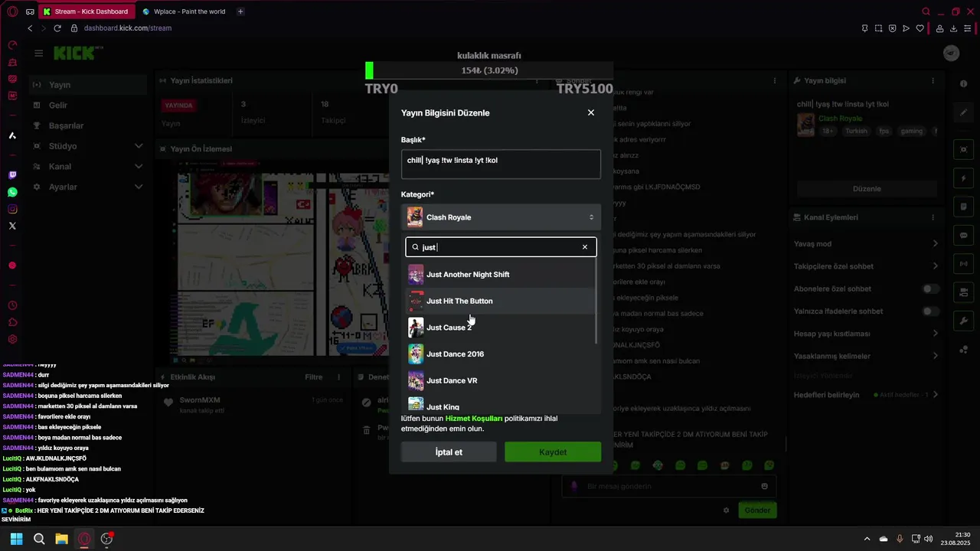Open the Yayın sidebar item
Viewport: 980px width, 551px height.
(x=88, y=85)
